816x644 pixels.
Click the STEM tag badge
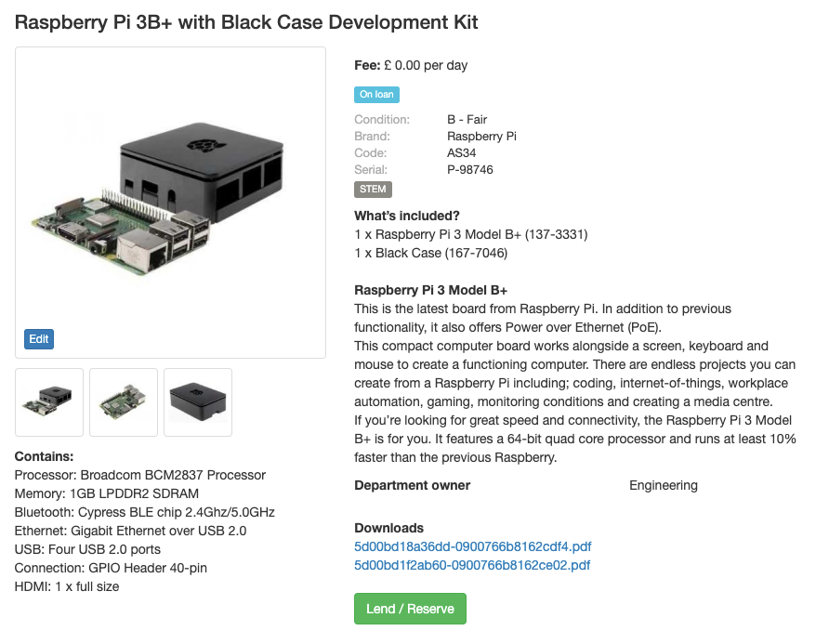(373, 190)
